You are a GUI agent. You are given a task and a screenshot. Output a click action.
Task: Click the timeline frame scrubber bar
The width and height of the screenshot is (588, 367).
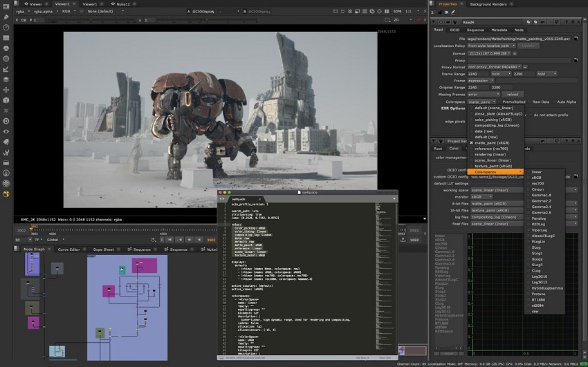(x=214, y=229)
